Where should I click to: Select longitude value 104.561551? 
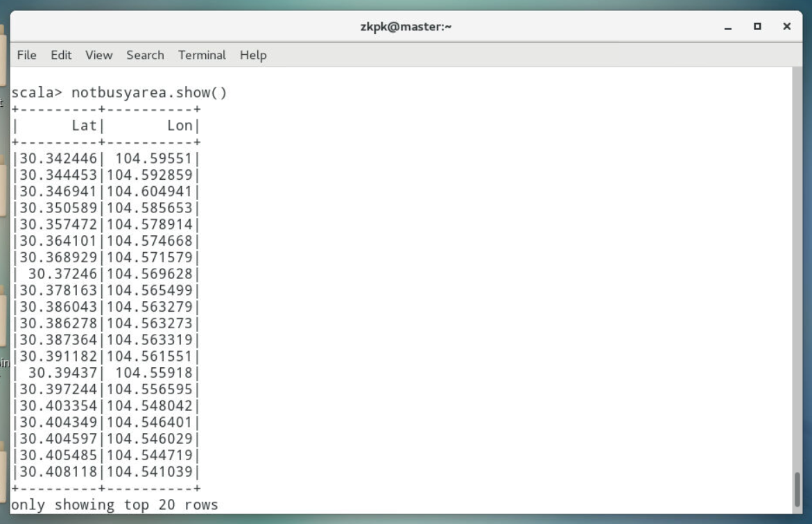[150, 357]
